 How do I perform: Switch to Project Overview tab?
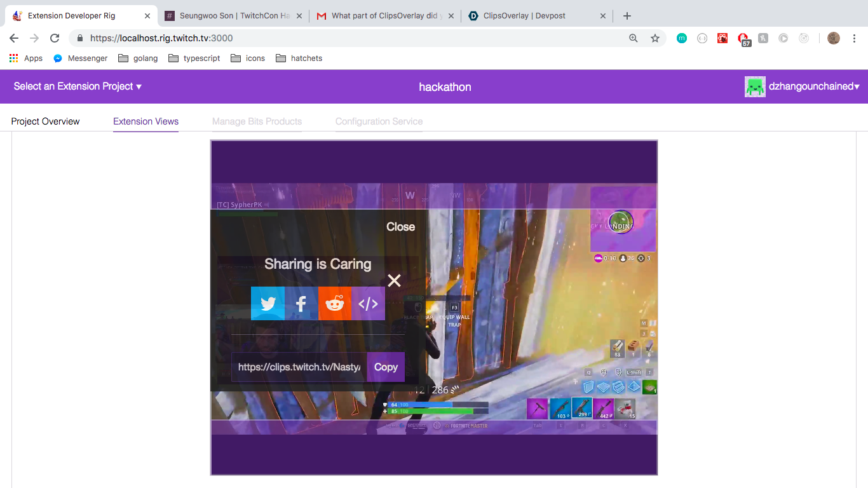[x=45, y=121]
